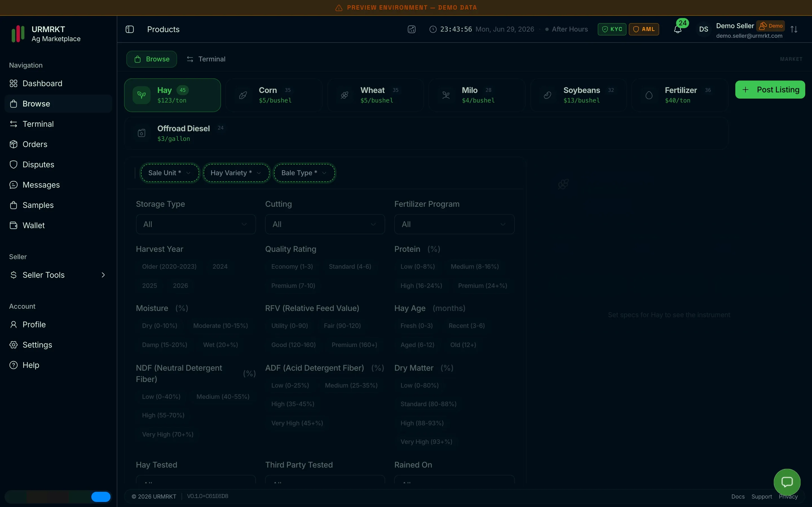Open the Fertilizer Program dropdown
The width and height of the screenshot is (812, 507).
click(454, 224)
